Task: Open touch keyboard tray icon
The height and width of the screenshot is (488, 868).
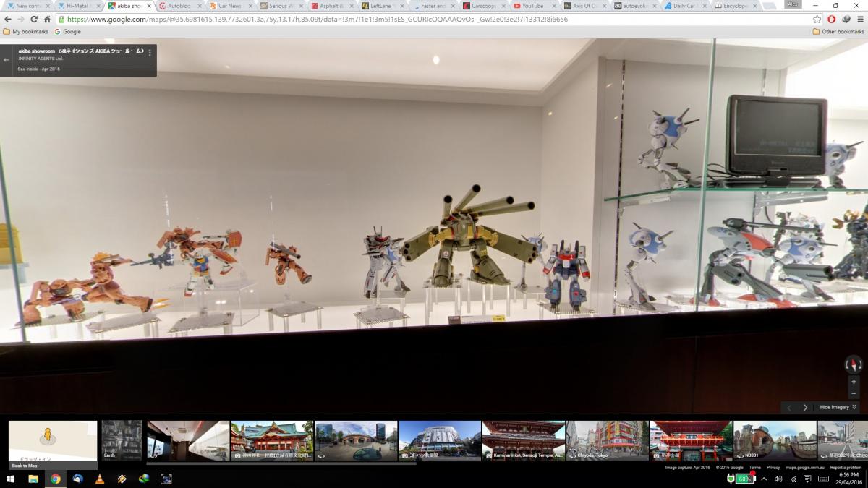Action: point(824,479)
